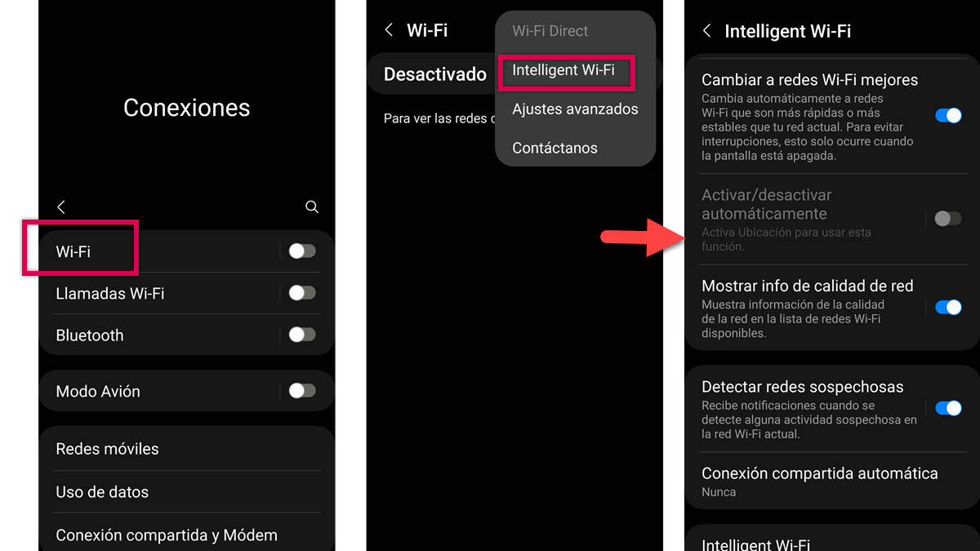Select Contáctanos in the popup menu
Viewport: 980px width, 551px height.
(x=555, y=148)
